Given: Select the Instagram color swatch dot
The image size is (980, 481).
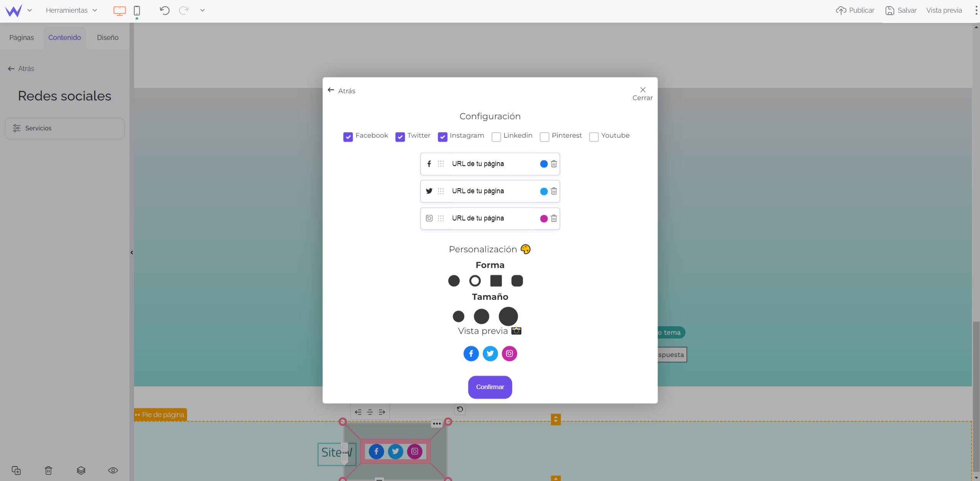Looking at the screenshot, I should (x=543, y=218).
